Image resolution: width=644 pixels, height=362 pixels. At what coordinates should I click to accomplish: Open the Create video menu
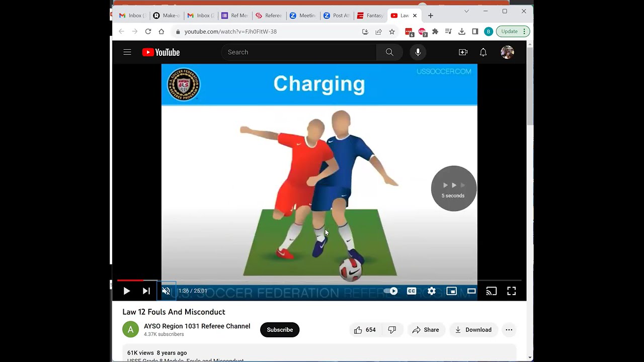pyautogui.click(x=463, y=52)
